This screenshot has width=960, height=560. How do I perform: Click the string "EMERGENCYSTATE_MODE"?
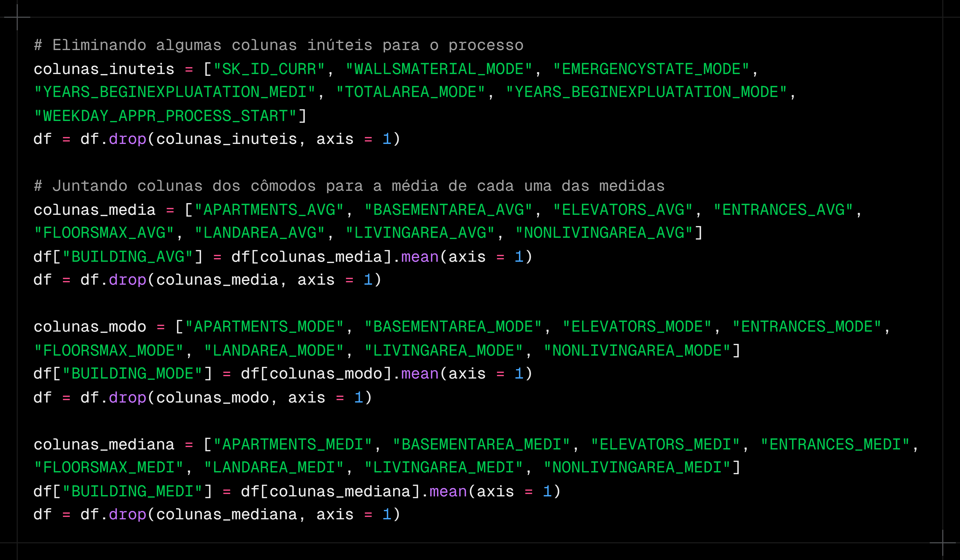pos(651,69)
